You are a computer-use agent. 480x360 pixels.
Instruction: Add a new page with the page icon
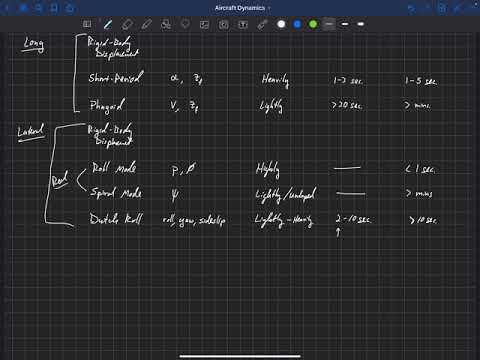(442, 8)
